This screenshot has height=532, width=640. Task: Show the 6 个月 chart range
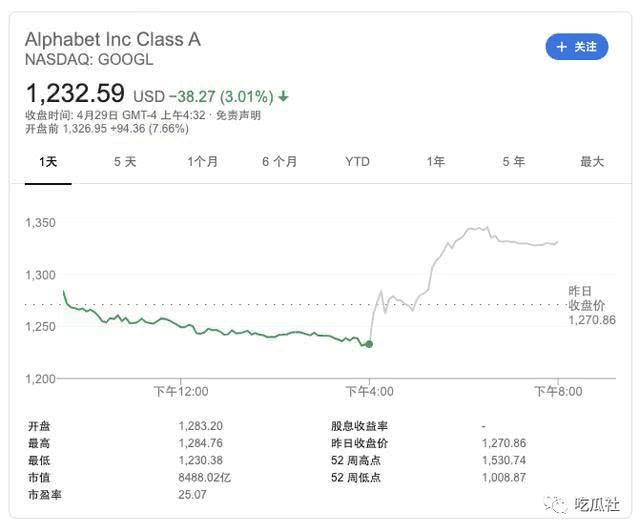click(x=279, y=161)
